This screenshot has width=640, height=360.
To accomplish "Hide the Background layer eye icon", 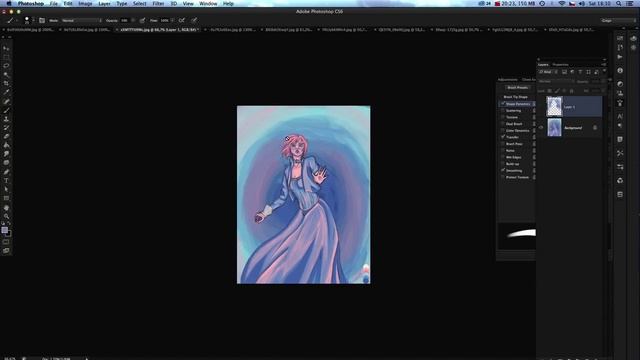I will [541, 128].
